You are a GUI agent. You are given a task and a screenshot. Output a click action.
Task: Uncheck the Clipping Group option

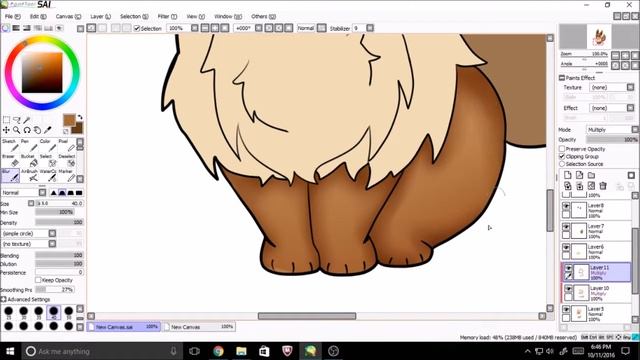[562, 156]
